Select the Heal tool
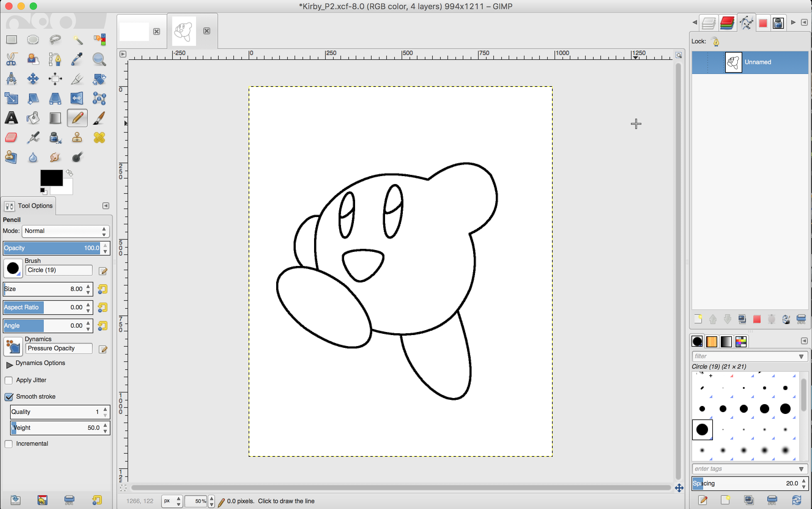 point(99,137)
